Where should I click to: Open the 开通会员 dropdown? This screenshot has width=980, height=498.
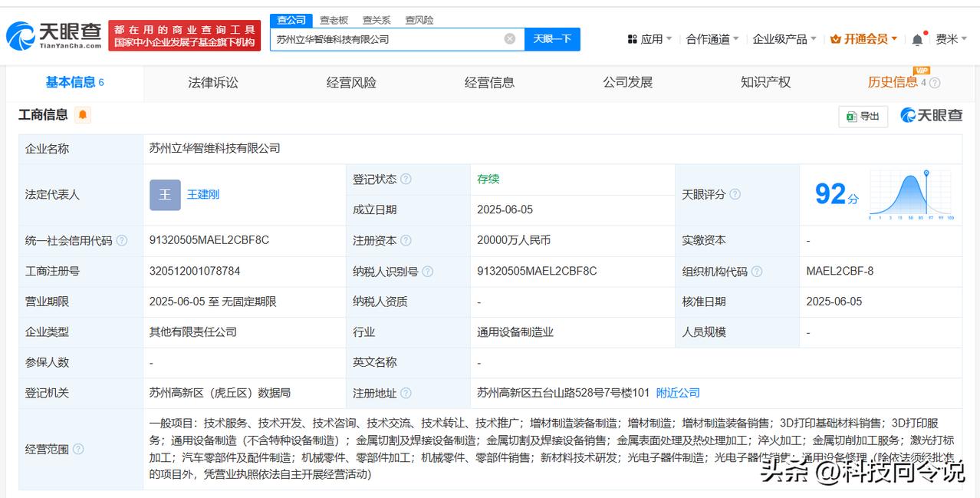pyautogui.click(x=864, y=39)
